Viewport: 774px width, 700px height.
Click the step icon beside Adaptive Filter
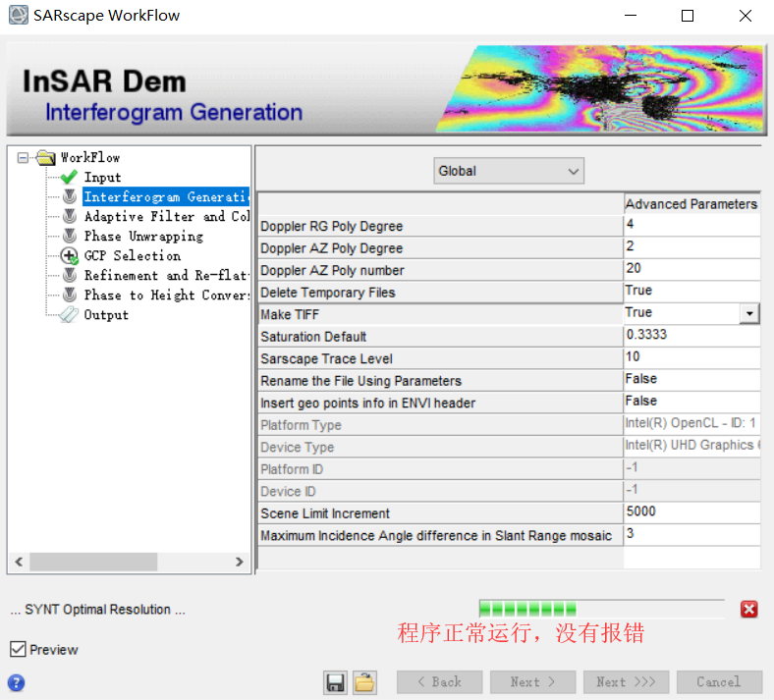click(x=70, y=216)
